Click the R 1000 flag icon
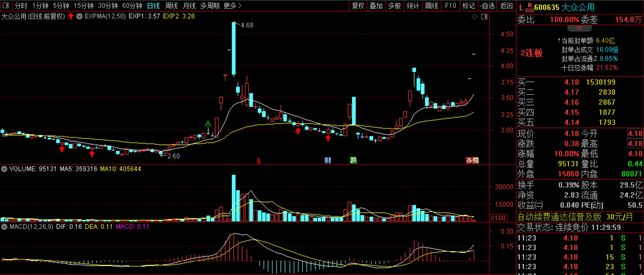The image size is (644, 275). pos(529,8)
